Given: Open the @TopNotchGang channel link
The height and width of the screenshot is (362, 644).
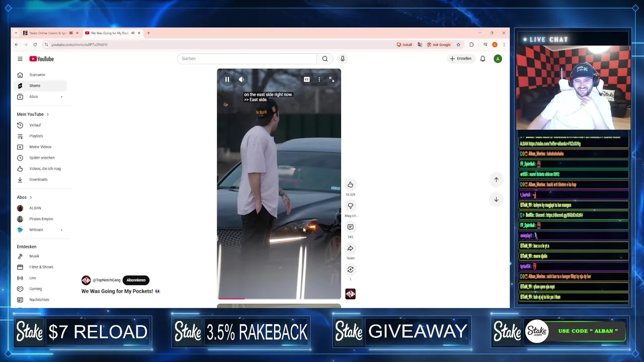Looking at the screenshot, I should point(106,280).
